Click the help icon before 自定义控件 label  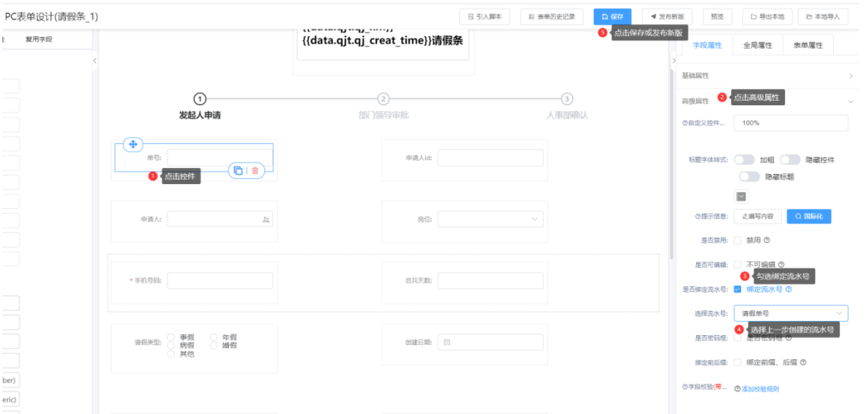coord(684,123)
